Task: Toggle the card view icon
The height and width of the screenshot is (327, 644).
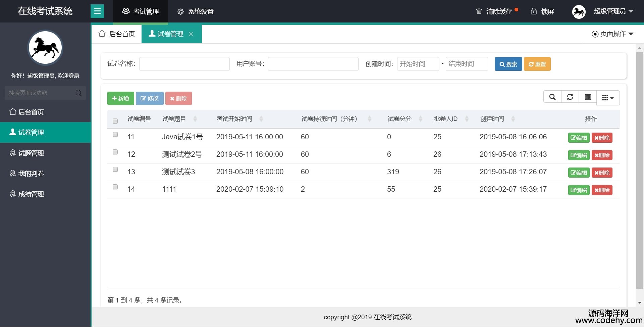Action: tap(588, 97)
